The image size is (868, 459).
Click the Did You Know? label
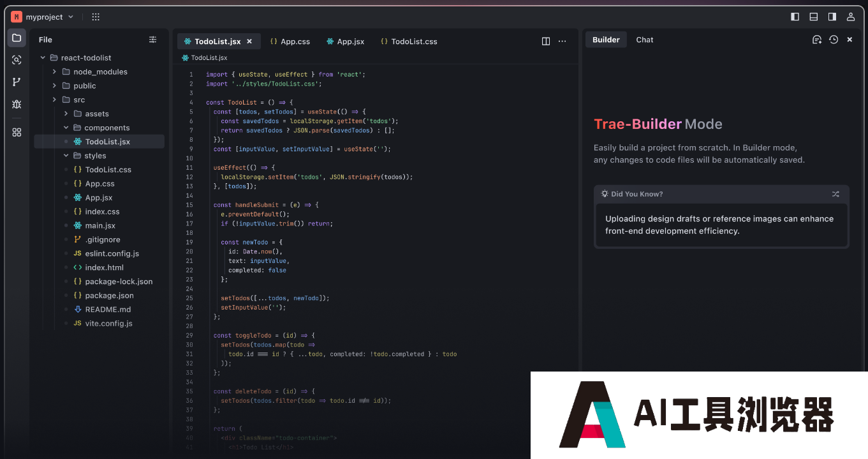coord(636,194)
